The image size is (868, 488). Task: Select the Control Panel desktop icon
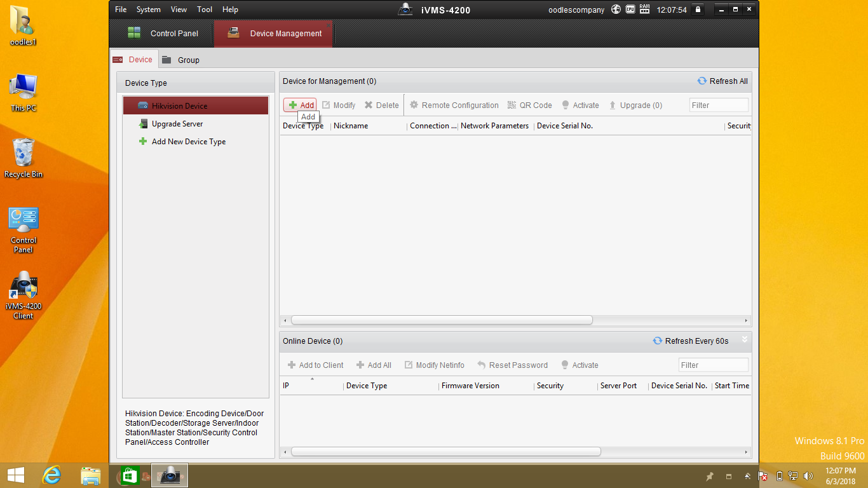click(x=24, y=230)
